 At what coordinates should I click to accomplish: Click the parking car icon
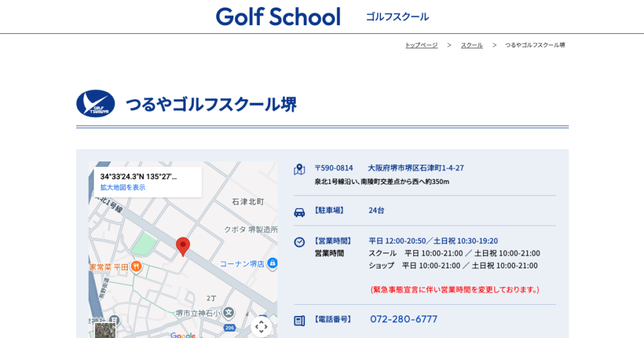click(299, 212)
